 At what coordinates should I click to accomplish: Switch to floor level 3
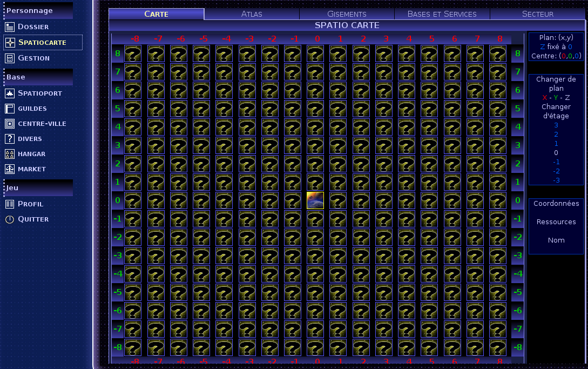pos(556,125)
